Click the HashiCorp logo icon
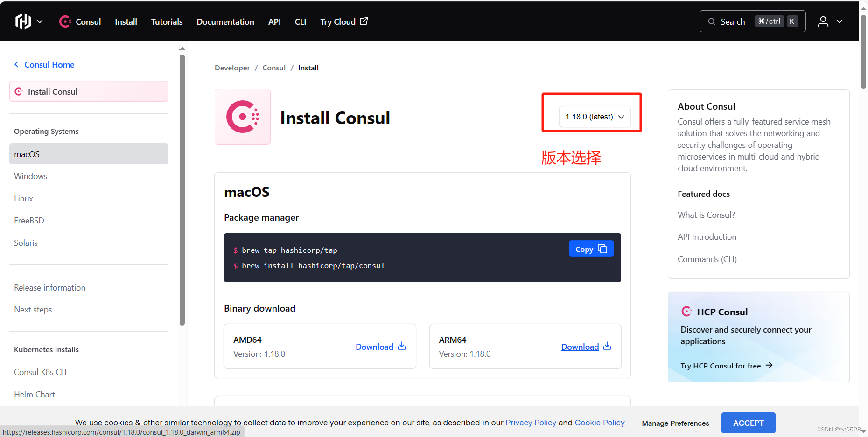Viewport: 868px width, 437px height. tap(22, 21)
